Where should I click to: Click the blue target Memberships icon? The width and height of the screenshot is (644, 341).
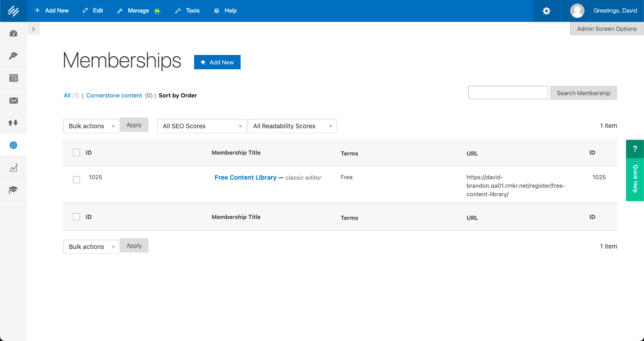(x=13, y=145)
